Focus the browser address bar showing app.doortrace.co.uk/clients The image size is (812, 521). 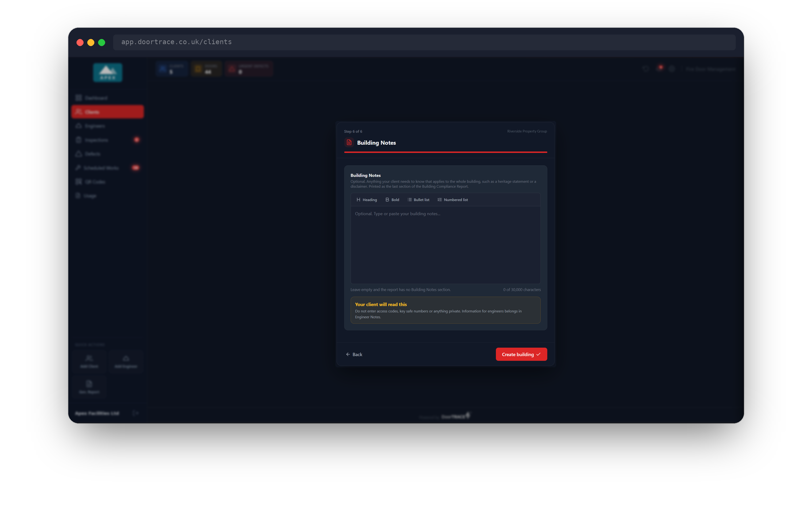(x=424, y=42)
